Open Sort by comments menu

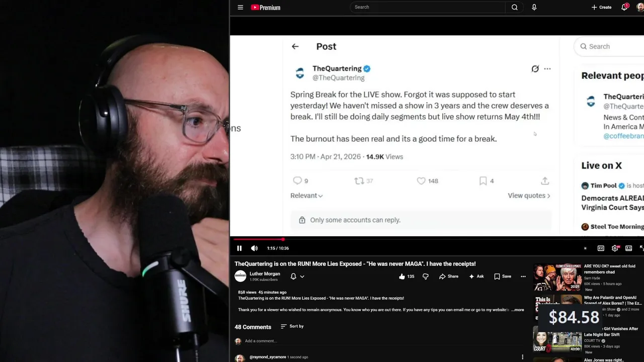[x=292, y=326]
